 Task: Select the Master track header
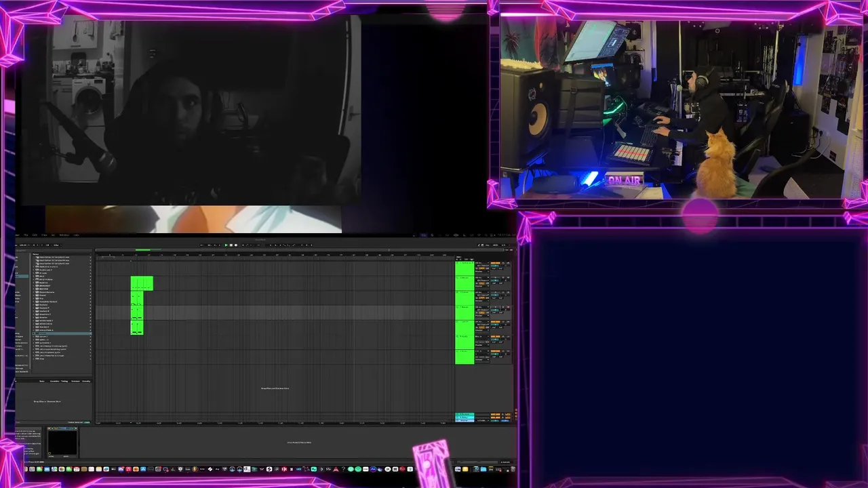(x=465, y=420)
